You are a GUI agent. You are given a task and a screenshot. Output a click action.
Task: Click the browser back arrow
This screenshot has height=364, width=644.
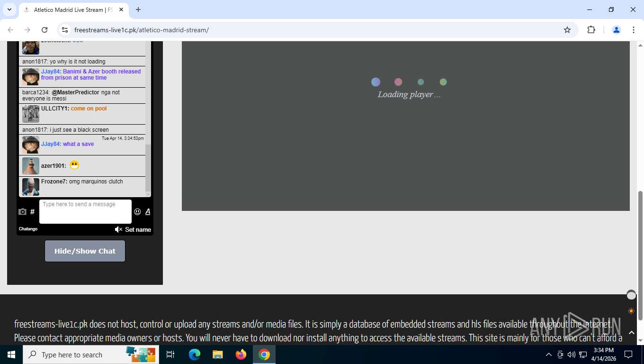pos(10,30)
